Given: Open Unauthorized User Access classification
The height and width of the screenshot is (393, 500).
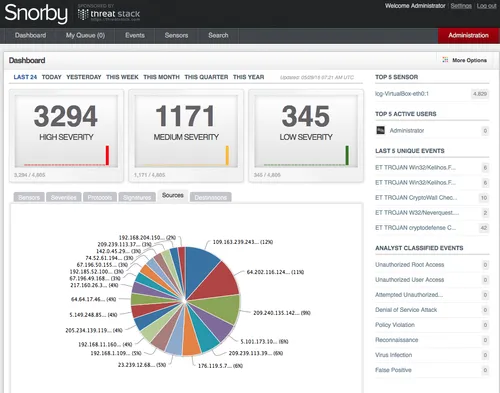Looking at the screenshot, I should point(410,279).
